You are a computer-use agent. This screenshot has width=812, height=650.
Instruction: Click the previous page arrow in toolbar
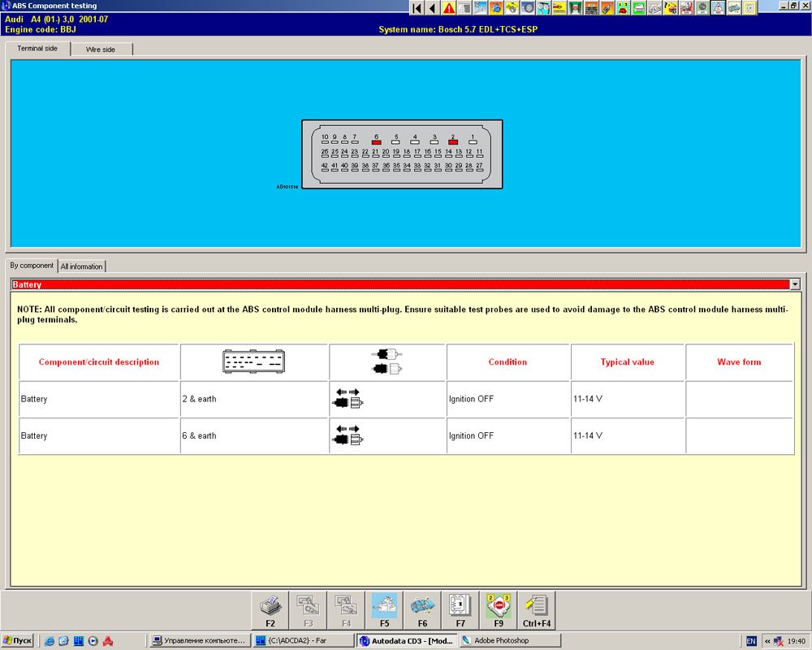[x=432, y=8]
